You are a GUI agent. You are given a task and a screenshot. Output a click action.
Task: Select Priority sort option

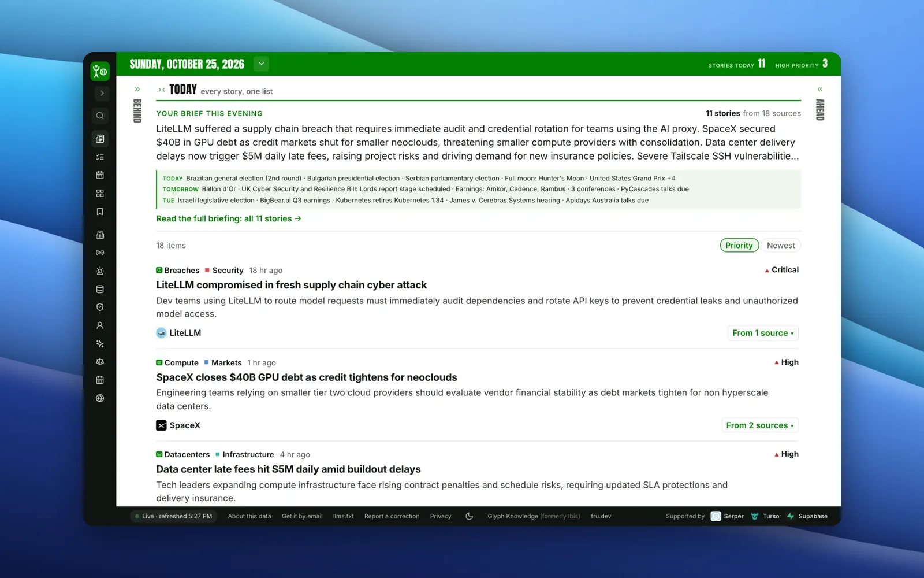click(x=739, y=245)
